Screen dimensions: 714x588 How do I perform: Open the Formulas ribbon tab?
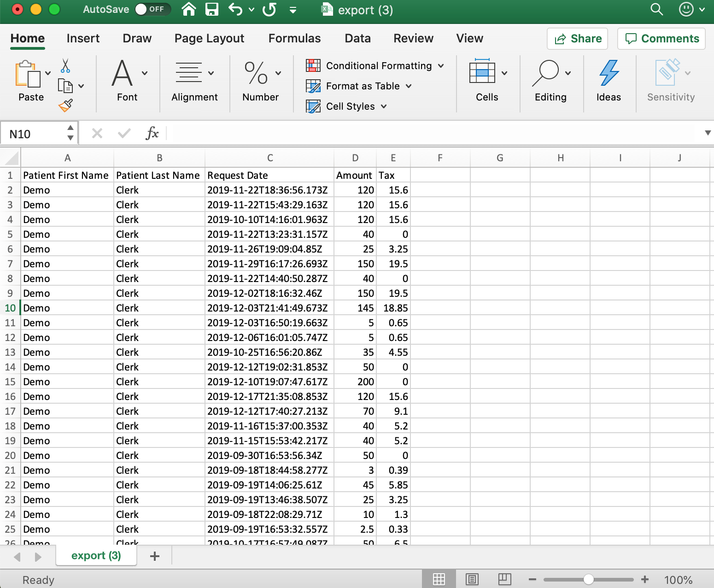tap(294, 38)
